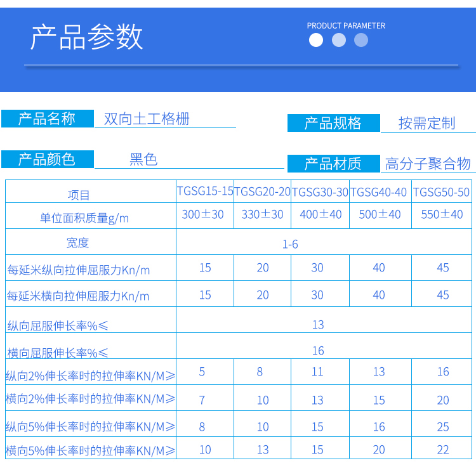Click the value 13 in 纵向屈服伸长率 row

click(318, 325)
